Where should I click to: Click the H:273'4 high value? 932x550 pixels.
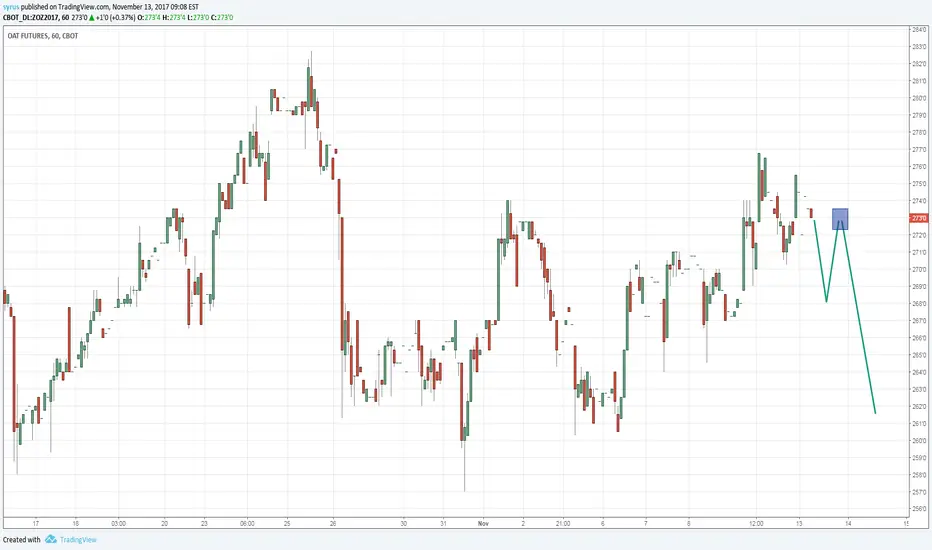tap(174, 18)
